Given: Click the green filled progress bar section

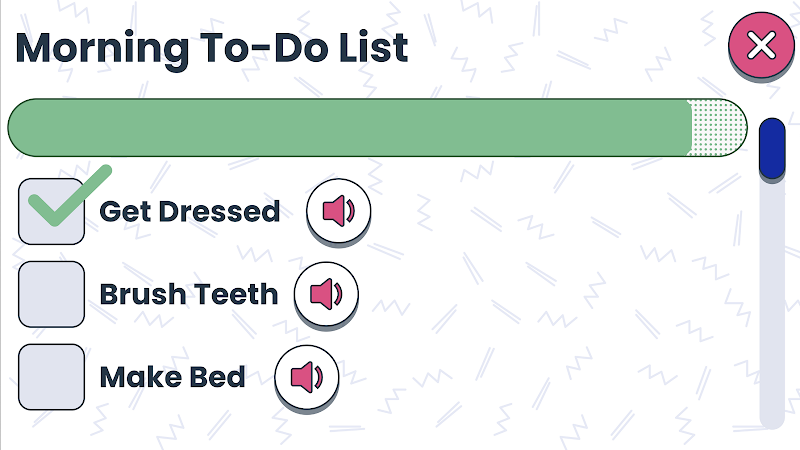Looking at the screenshot, I should tap(349, 128).
